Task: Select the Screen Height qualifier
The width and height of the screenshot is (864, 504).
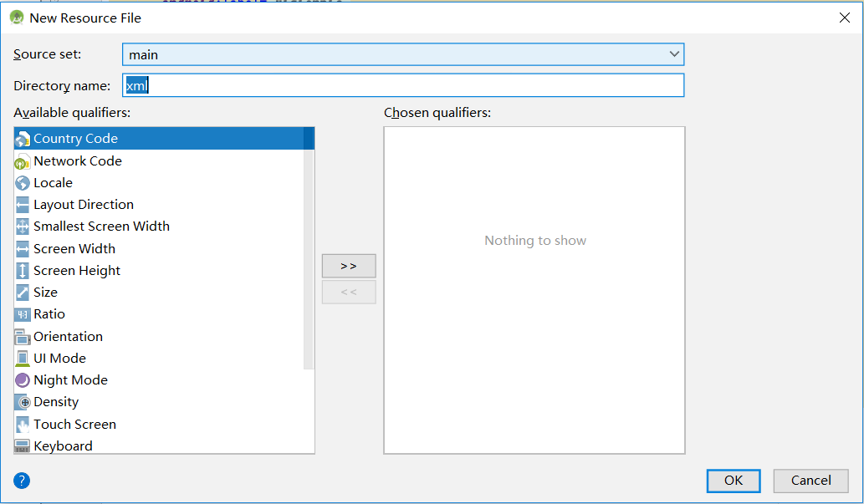Action: click(x=77, y=271)
